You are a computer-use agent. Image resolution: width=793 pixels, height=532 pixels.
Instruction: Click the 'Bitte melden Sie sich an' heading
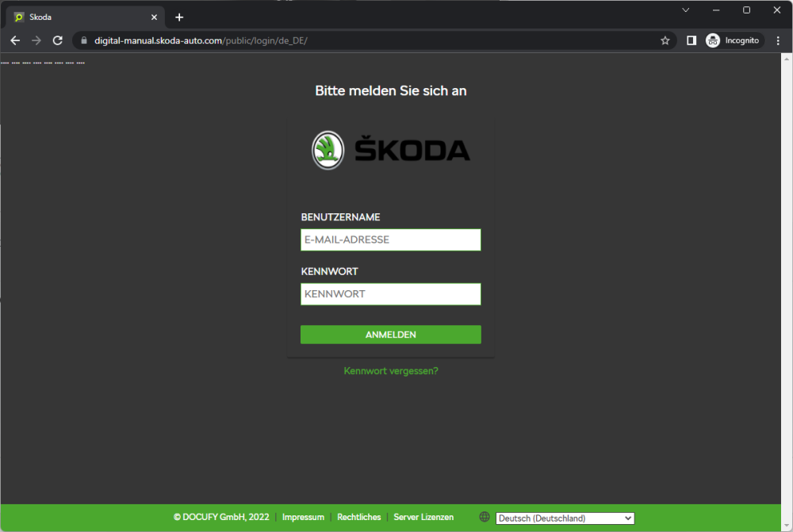coord(391,90)
